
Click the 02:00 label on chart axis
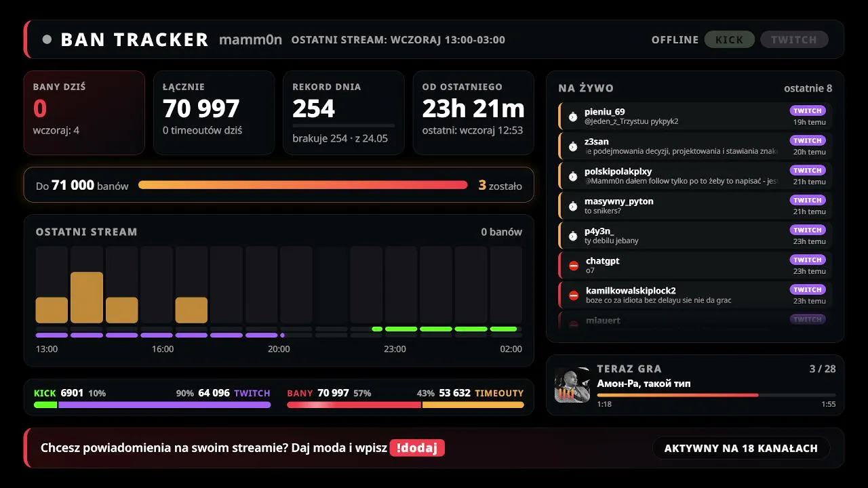click(511, 349)
